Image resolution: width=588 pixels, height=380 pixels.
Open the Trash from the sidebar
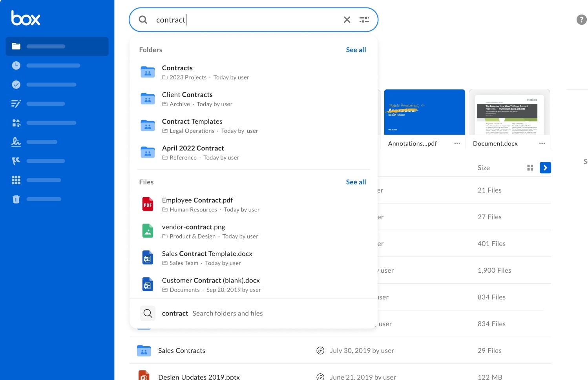click(16, 199)
